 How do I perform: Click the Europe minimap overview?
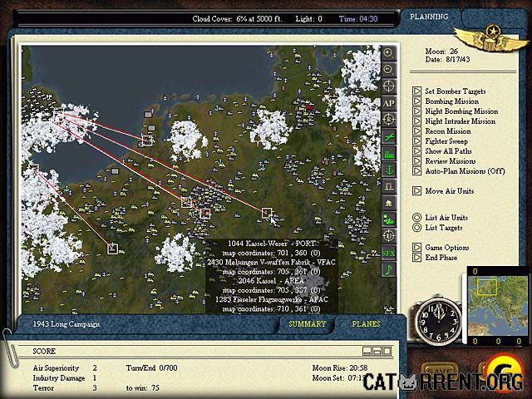point(498,305)
